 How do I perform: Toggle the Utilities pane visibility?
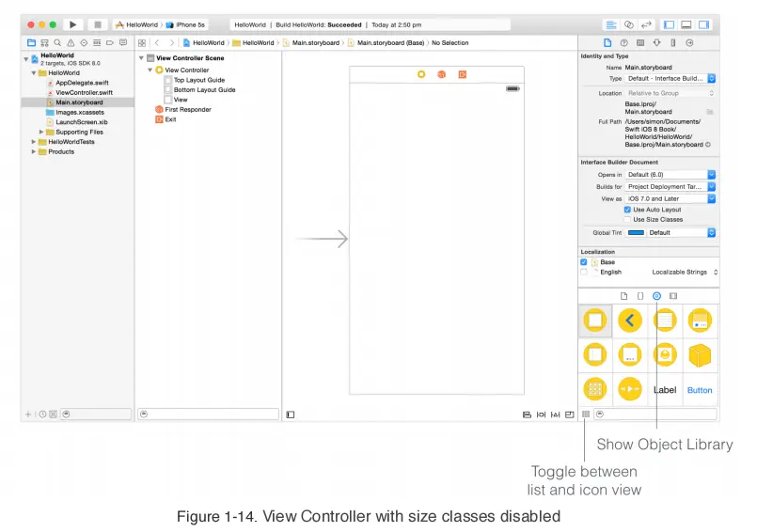click(x=704, y=24)
